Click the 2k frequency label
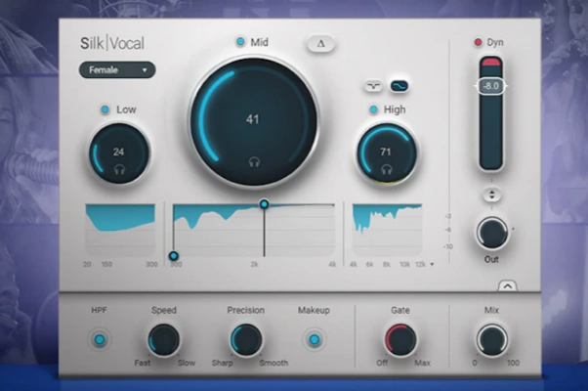588x391 pixels. (x=255, y=265)
